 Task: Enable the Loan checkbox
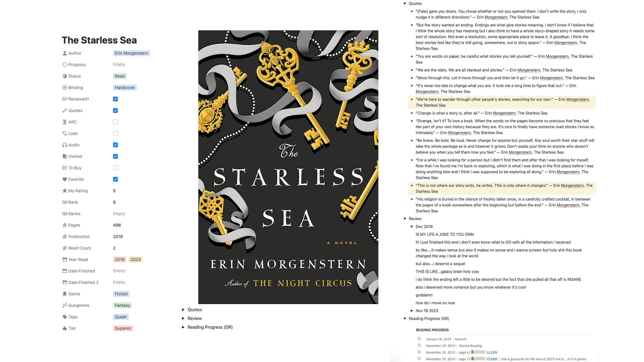click(x=115, y=133)
